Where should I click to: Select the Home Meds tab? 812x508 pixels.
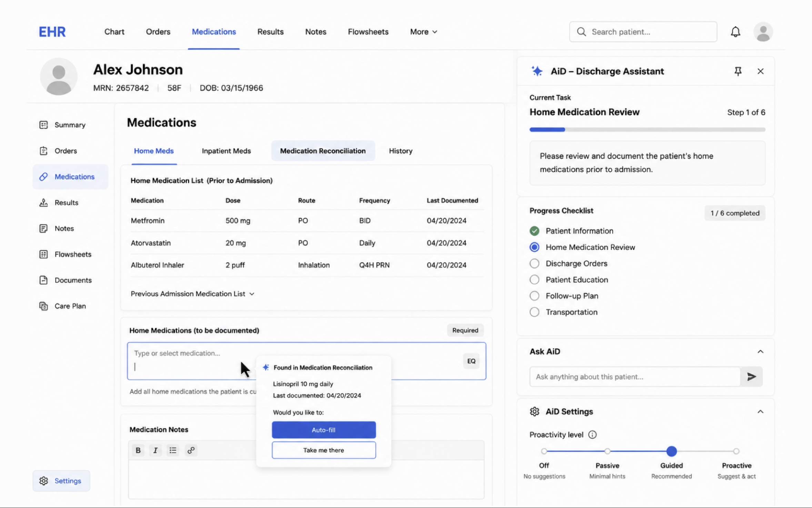pyautogui.click(x=154, y=151)
